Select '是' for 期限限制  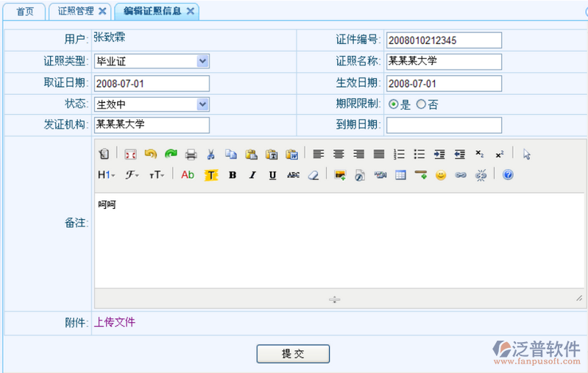[394, 104]
